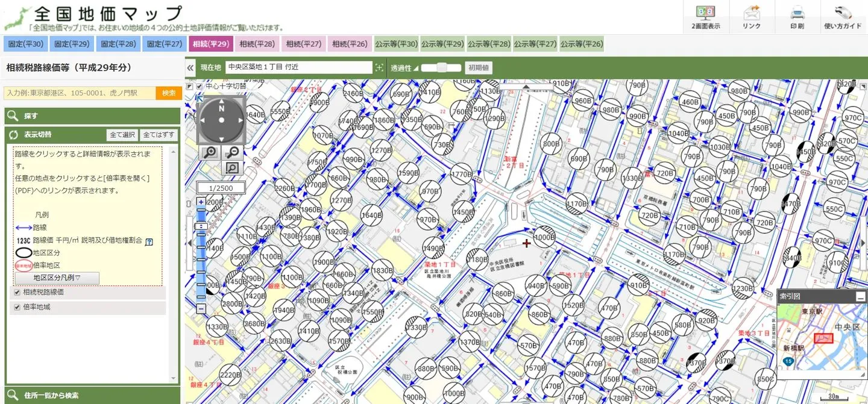Print the map with 印刷 icon

(x=797, y=16)
